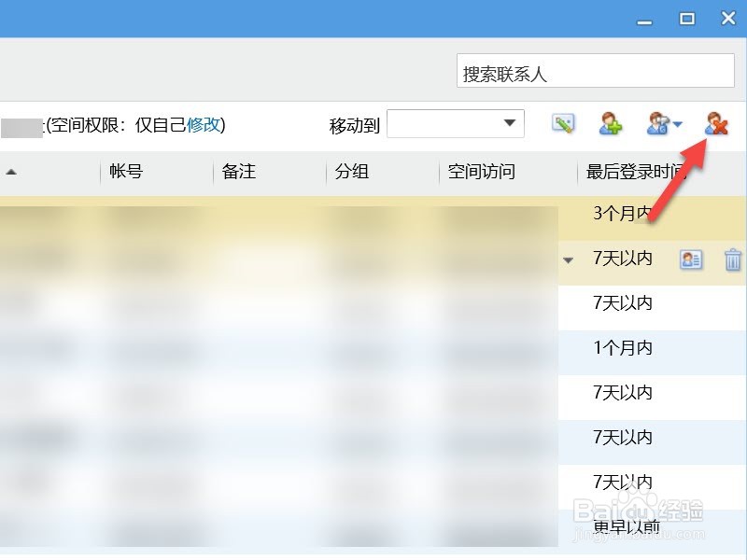The height and width of the screenshot is (560, 747).
Task: Open the find contacts icon on the toolbar
Action: pyautogui.click(x=656, y=123)
